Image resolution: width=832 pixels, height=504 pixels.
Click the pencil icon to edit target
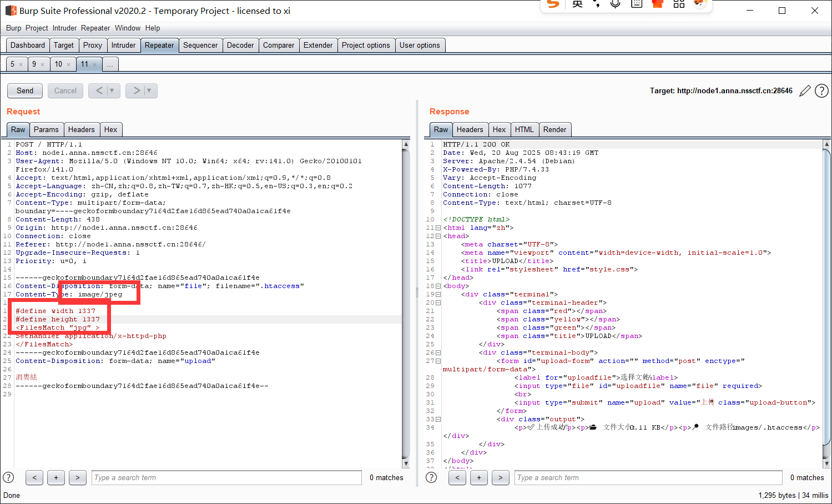point(805,91)
